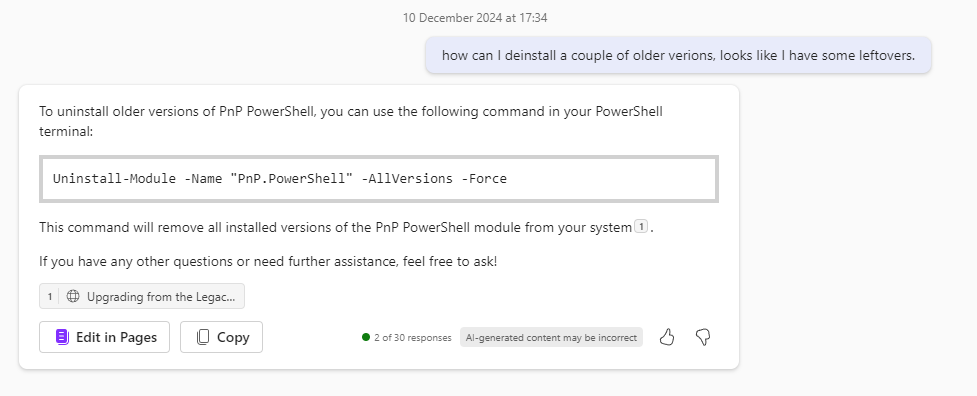The height and width of the screenshot is (396, 977).
Task: Click the "To uninstall older versions" paragraph
Action: click(x=351, y=121)
